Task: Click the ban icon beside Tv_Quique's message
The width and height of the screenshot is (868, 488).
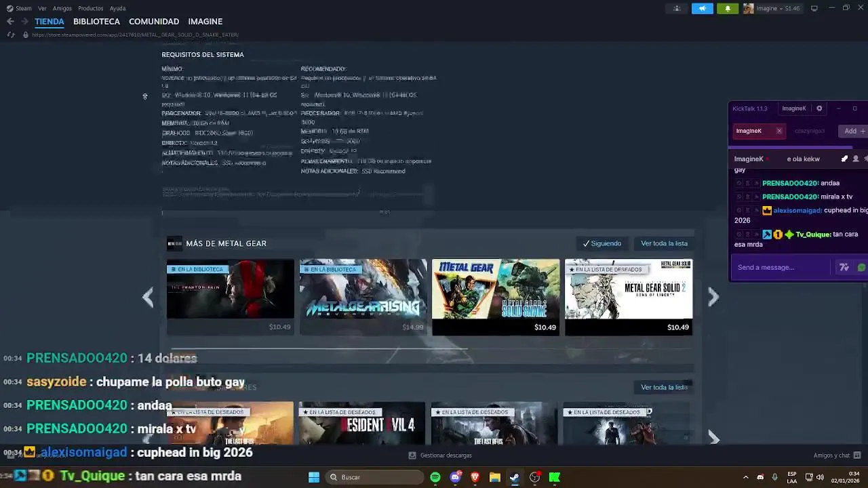Action: (738, 235)
